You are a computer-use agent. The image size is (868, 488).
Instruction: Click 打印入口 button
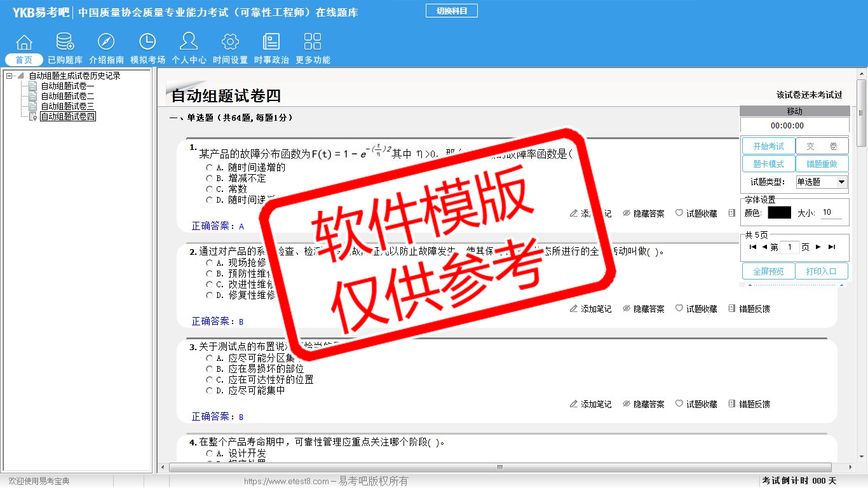pos(822,271)
